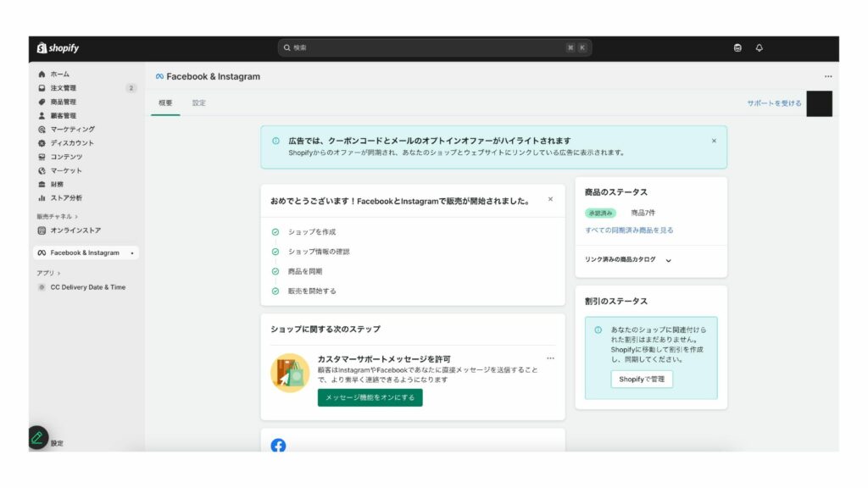Click the shopping bags illustration
This screenshot has height=488, width=868.
coord(290,373)
